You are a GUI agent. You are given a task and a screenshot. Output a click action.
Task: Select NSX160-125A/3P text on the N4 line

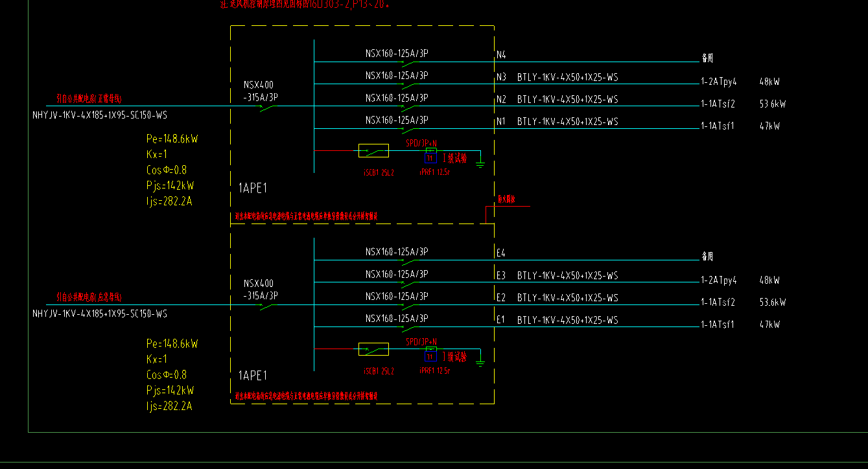[397, 54]
